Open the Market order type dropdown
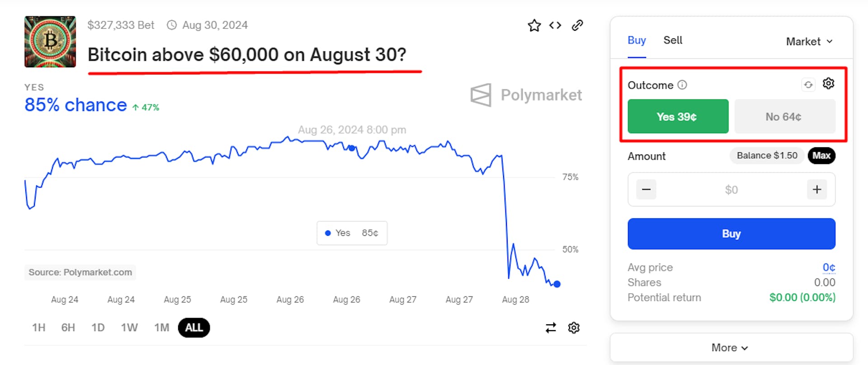Image resolution: width=868 pixels, height=365 pixels. 809,41
